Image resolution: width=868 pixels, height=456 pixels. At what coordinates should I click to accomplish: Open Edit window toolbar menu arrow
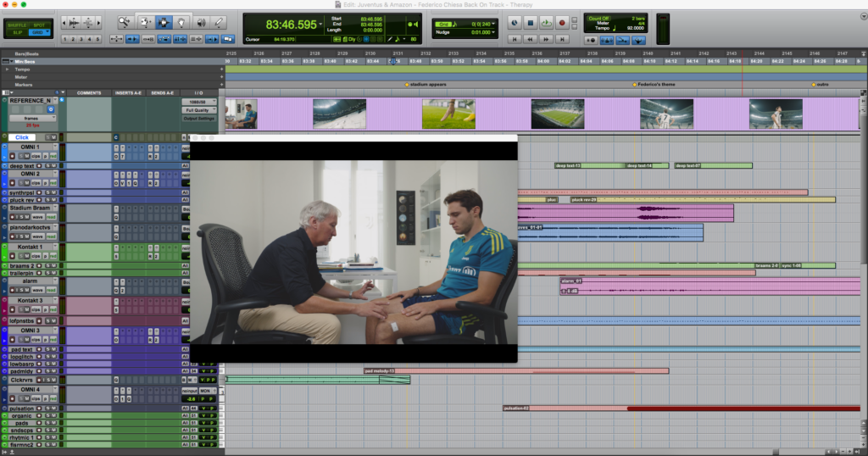[x=863, y=17]
